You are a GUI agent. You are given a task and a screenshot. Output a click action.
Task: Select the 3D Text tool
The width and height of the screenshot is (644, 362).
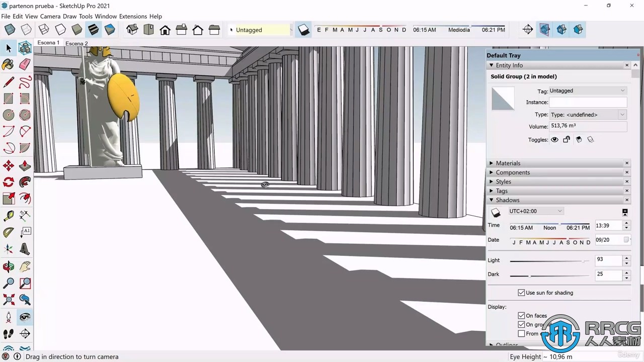[x=25, y=249]
